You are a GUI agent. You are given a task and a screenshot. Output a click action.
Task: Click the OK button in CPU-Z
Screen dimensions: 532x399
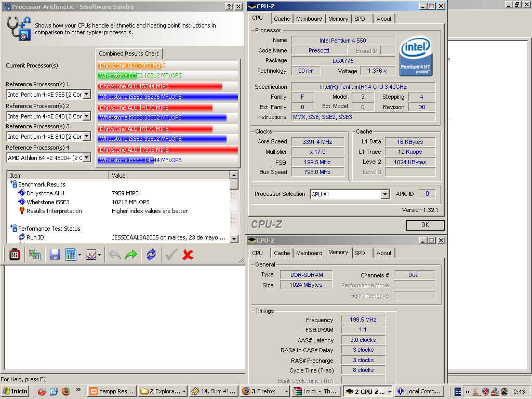point(425,225)
